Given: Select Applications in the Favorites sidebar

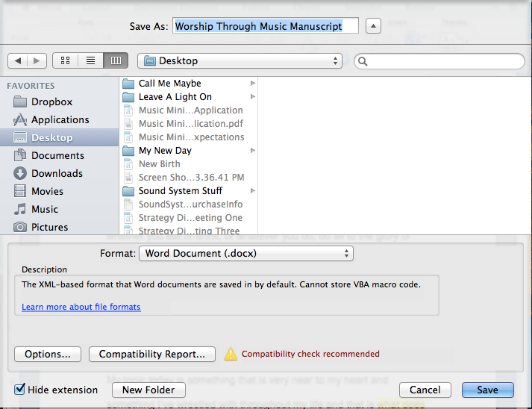Looking at the screenshot, I should tap(60, 119).
